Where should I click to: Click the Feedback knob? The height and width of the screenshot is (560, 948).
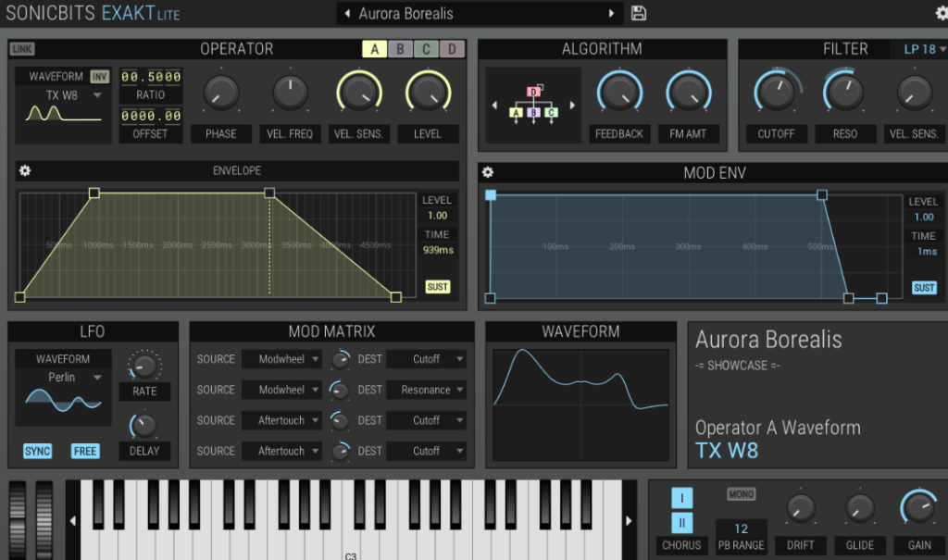[619, 93]
